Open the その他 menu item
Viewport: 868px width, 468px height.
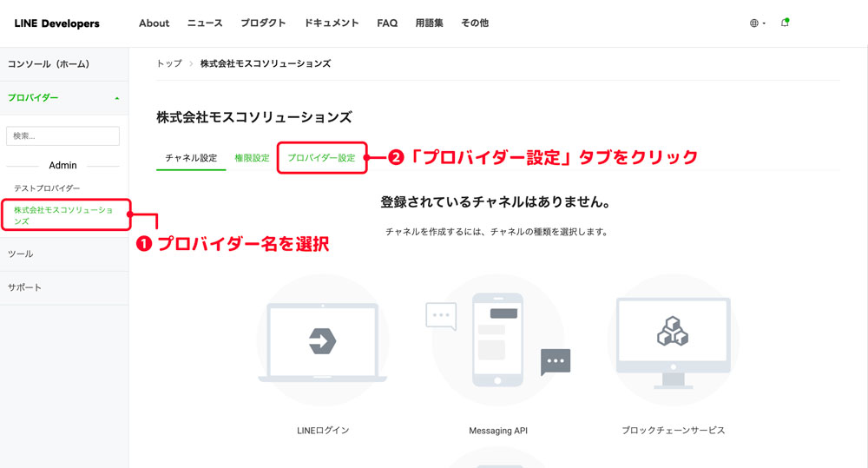click(475, 23)
